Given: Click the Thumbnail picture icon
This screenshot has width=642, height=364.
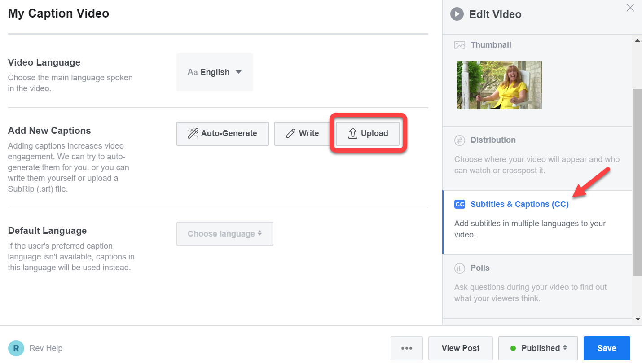Looking at the screenshot, I should 460,45.
